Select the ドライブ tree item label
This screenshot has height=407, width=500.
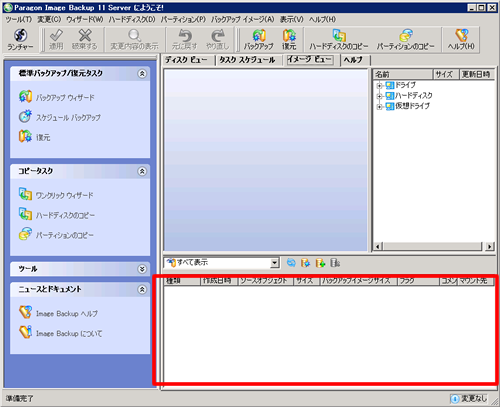(405, 85)
